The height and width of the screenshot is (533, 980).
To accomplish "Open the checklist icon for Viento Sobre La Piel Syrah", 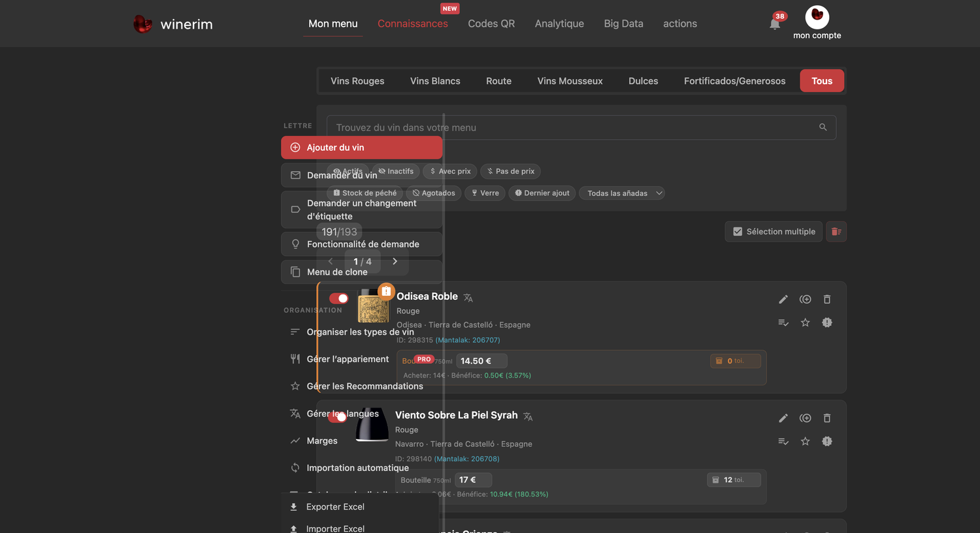I will (x=783, y=442).
